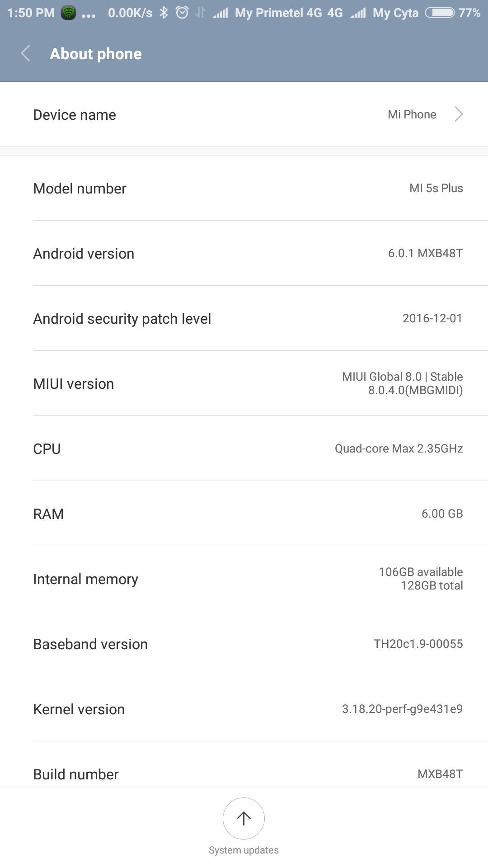Tap the About phone title
This screenshot has width=488, height=868.
[x=96, y=54]
